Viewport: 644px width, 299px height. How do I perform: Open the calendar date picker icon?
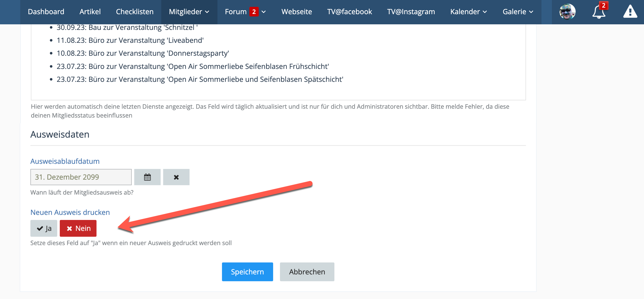pyautogui.click(x=147, y=177)
